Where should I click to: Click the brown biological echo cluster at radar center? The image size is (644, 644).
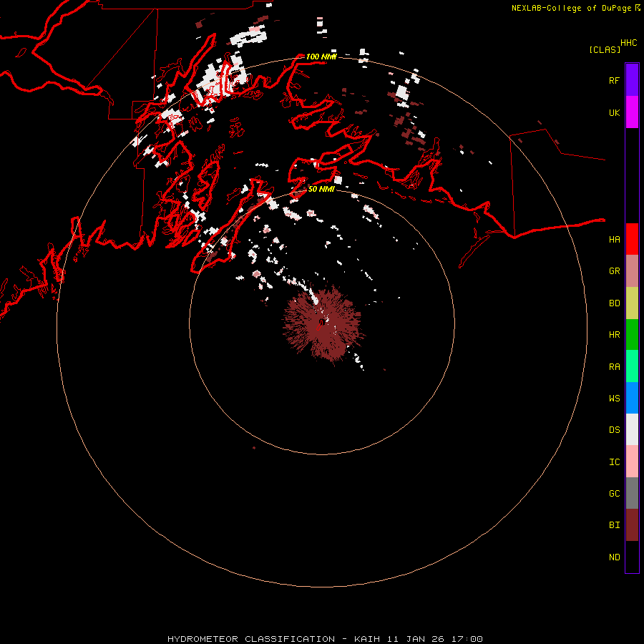tap(323, 324)
